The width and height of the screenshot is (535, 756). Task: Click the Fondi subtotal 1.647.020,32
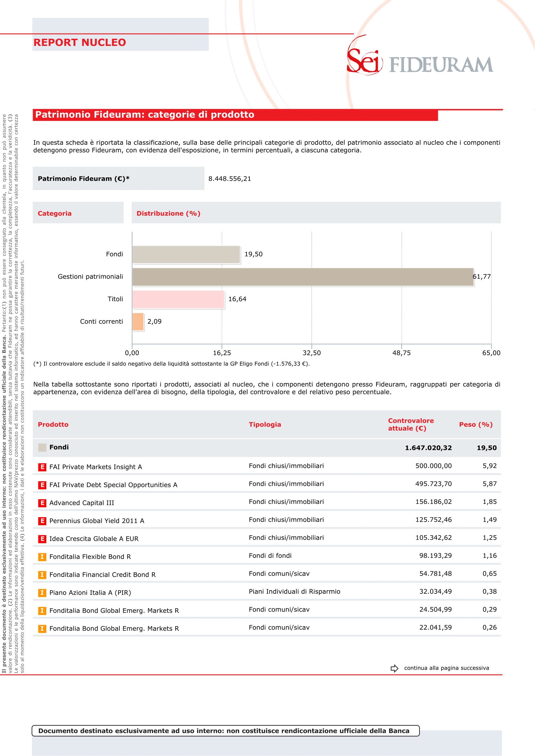coord(428,448)
